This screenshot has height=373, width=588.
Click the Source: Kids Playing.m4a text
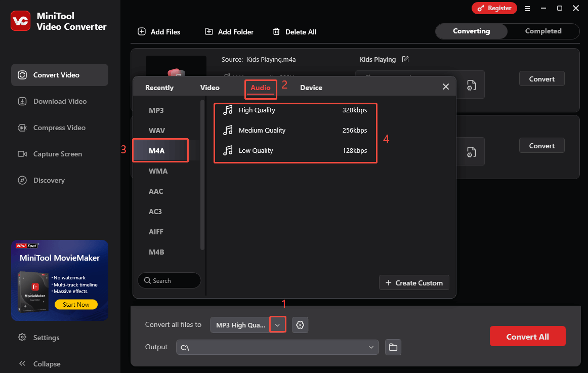pyautogui.click(x=259, y=60)
